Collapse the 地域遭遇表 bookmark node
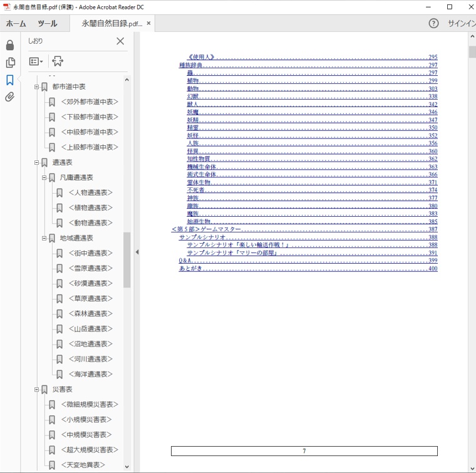Viewport: 476px width, 473px height. 44,238
